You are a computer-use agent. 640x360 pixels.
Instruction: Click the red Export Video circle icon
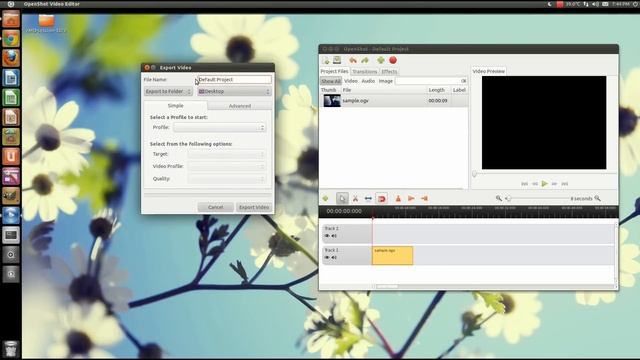pyautogui.click(x=393, y=60)
